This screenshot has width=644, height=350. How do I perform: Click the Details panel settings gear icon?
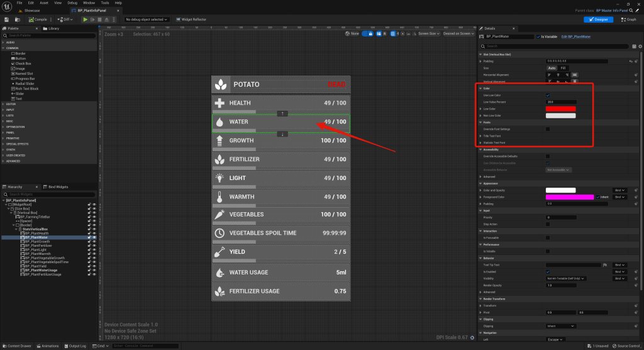(x=639, y=46)
